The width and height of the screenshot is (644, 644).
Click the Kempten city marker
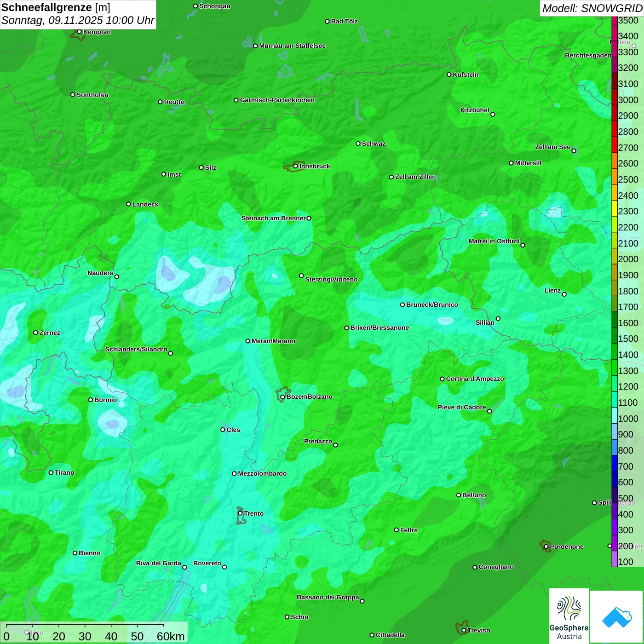pyautogui.click(x=79, y=32)
